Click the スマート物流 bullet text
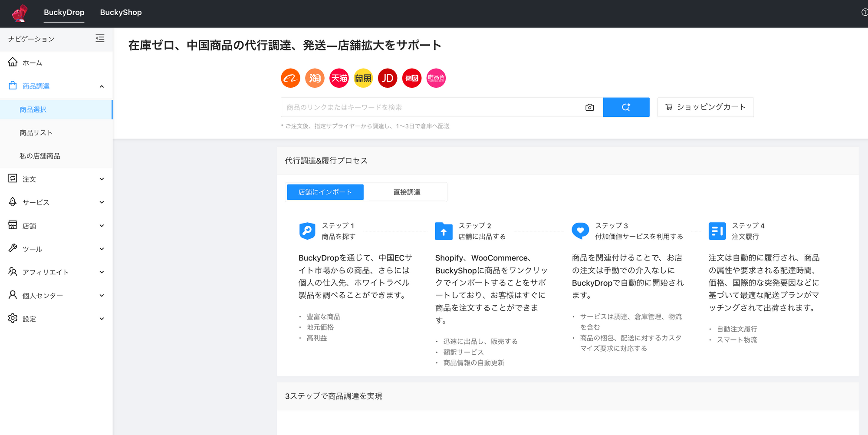The width and height of the screenshot is (868, 435). (737, 340)
